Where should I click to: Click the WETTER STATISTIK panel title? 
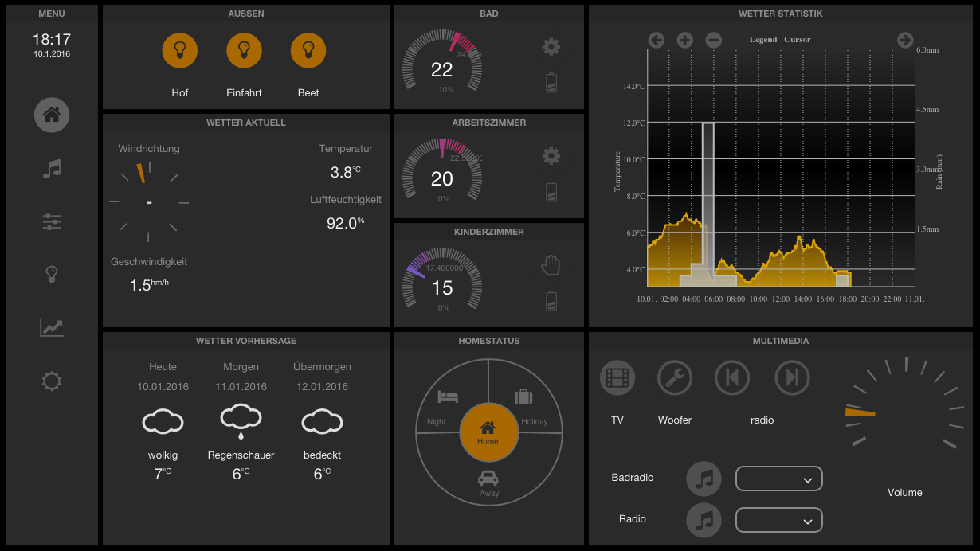tap(781, 14)
